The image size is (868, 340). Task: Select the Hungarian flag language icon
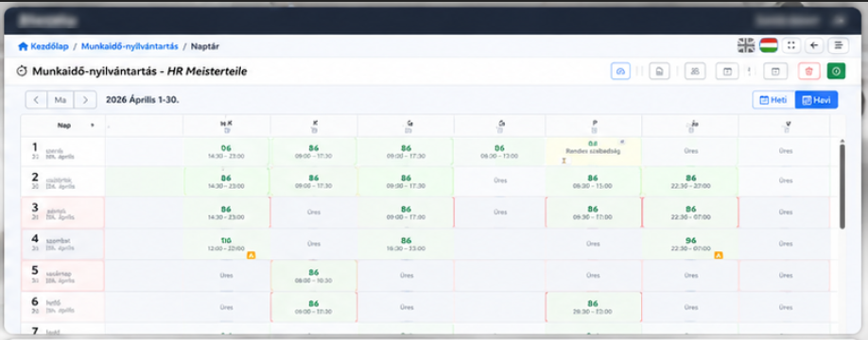tap(769, 45)
